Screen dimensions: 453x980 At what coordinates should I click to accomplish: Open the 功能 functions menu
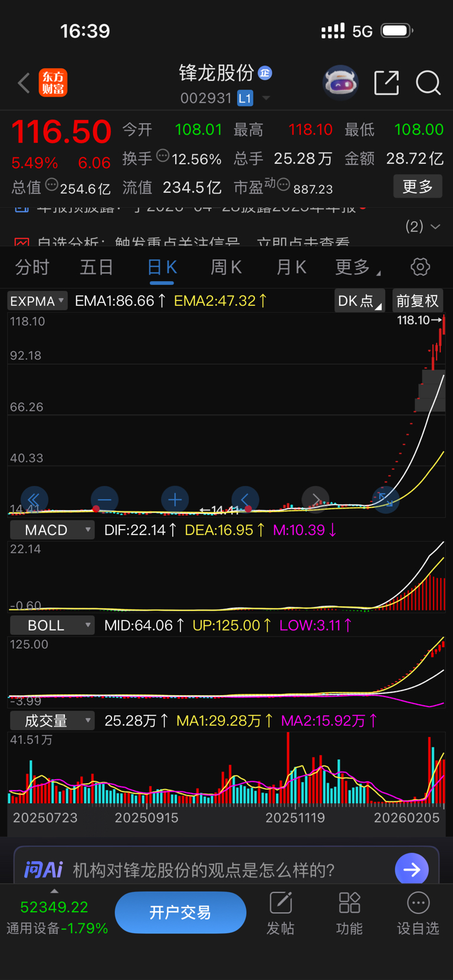tap(349, 913)
